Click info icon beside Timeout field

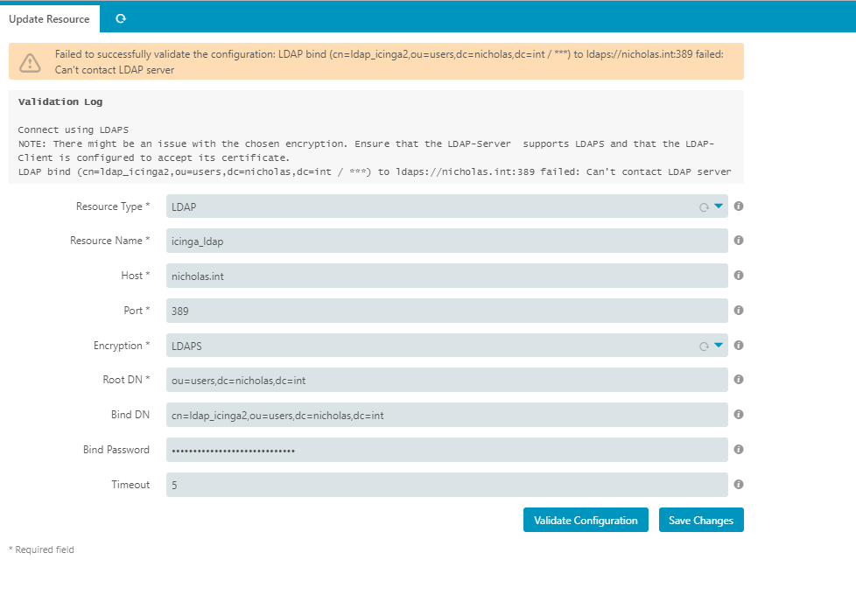coord(739,485)
